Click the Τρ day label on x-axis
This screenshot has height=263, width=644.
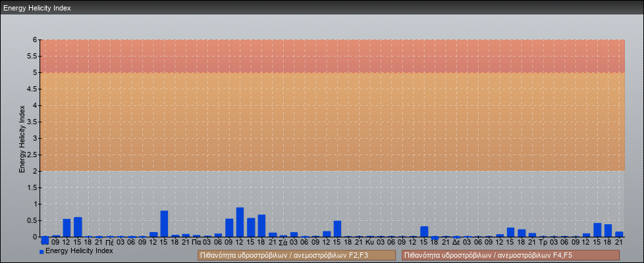543,243
